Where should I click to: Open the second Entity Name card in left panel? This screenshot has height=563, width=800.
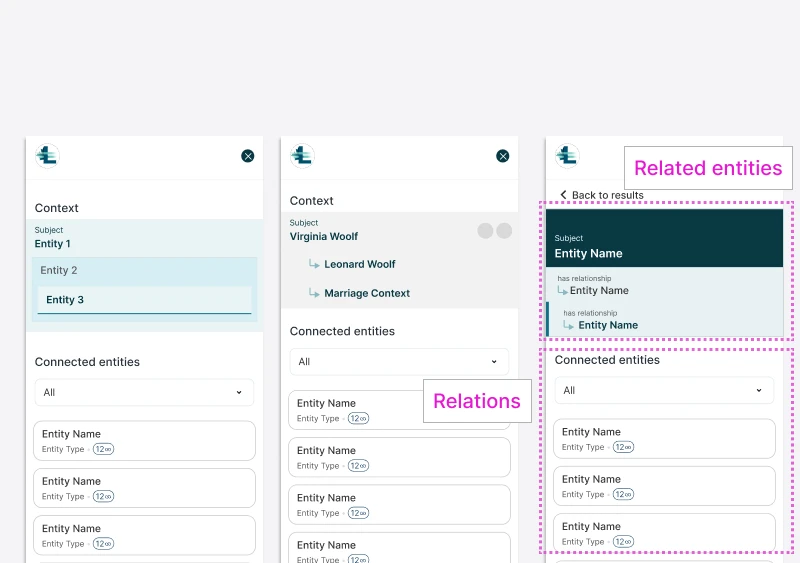[x=144, y=488]
